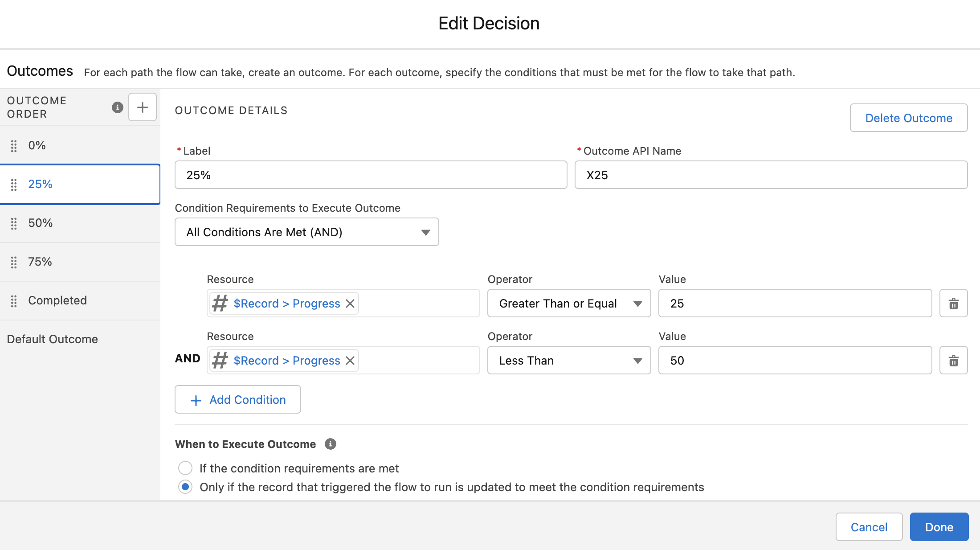Click Add Condition
Image resolution: width=980 pixels, height=550 pixels.
point(237,399)
